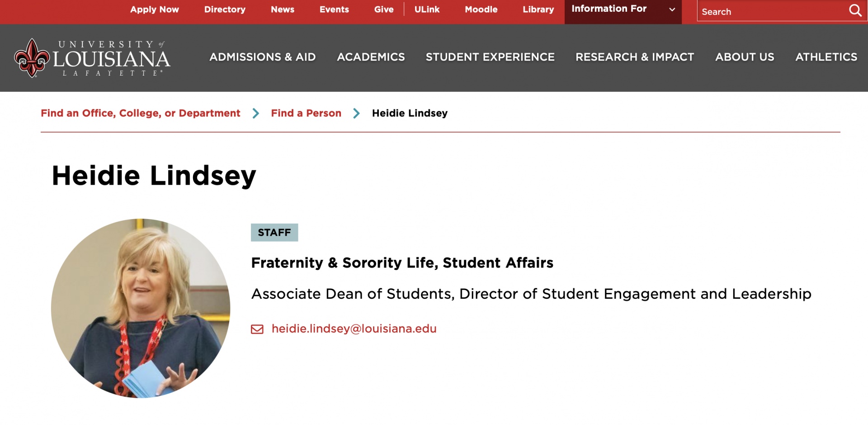
Task: Click the chevron after Find a Person breadcrumb
Action: (357, 113)
